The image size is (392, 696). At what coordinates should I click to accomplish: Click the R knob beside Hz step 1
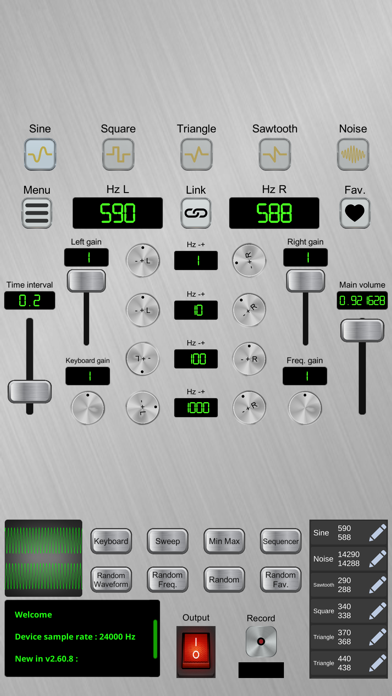coord(249,261)
